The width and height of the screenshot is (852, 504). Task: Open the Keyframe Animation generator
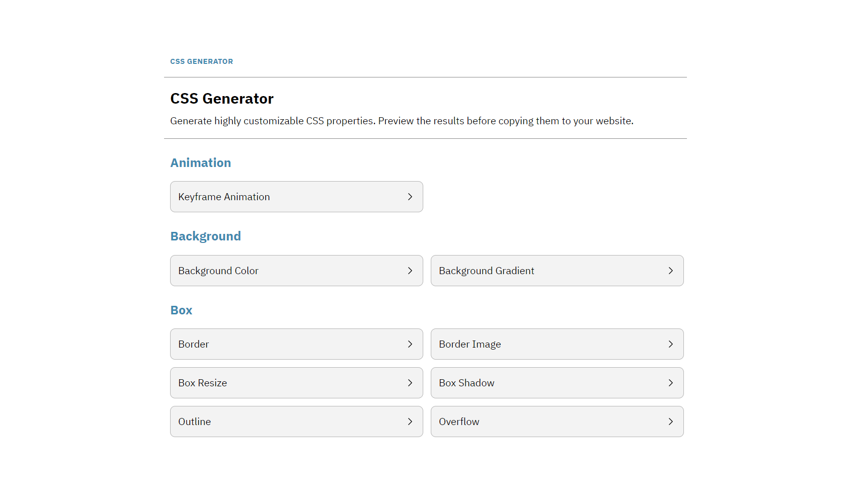(224, 197)
